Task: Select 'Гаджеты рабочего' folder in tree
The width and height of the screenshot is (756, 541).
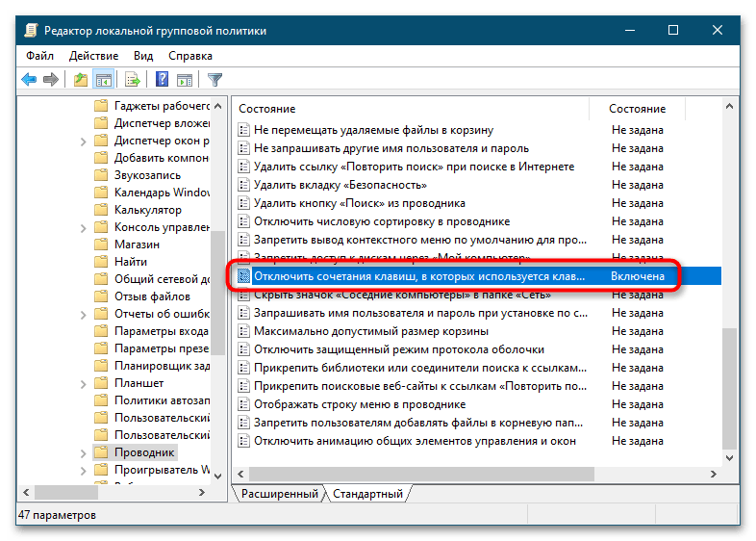Action: tap(162, 105)
